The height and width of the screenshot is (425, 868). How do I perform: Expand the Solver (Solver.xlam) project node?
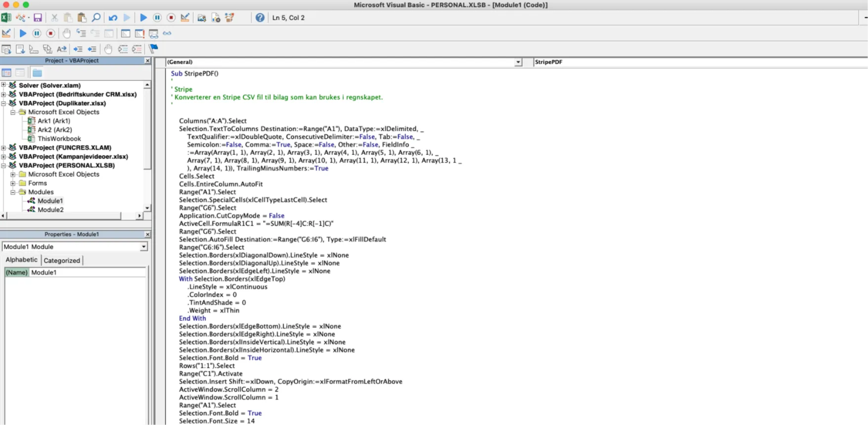[x=3, y=86]
